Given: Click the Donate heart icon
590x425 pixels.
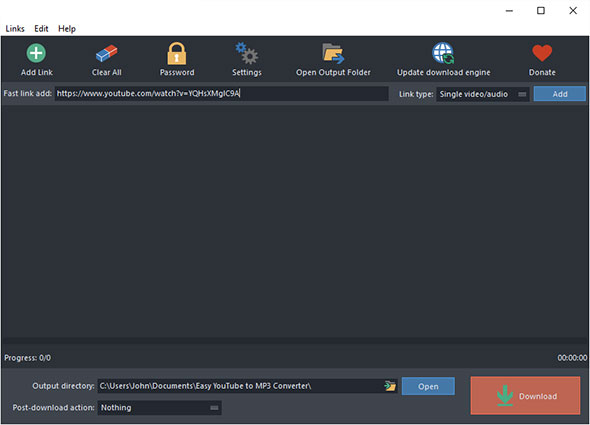Looking at the screenshot, I should click(542, 53).
